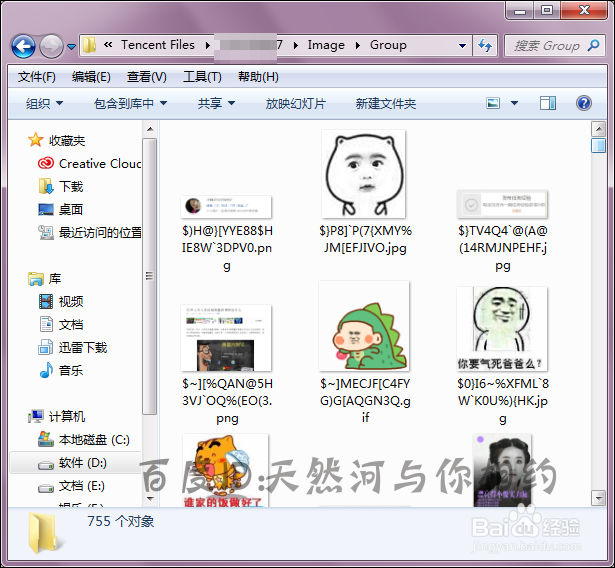Go back with the blue Back arrow
The height and width of the screenshot is (568, 615).
(23, 46)
